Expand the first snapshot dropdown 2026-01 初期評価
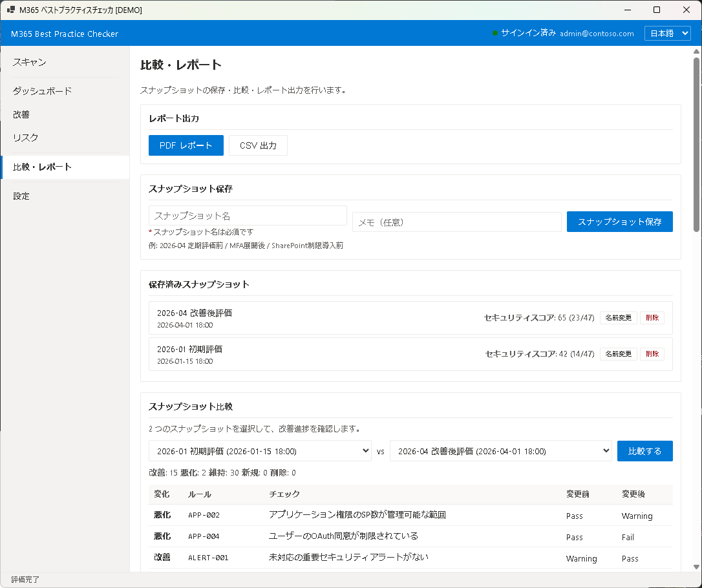This screenshot has width=702, height=588. (x=260, y=451)
